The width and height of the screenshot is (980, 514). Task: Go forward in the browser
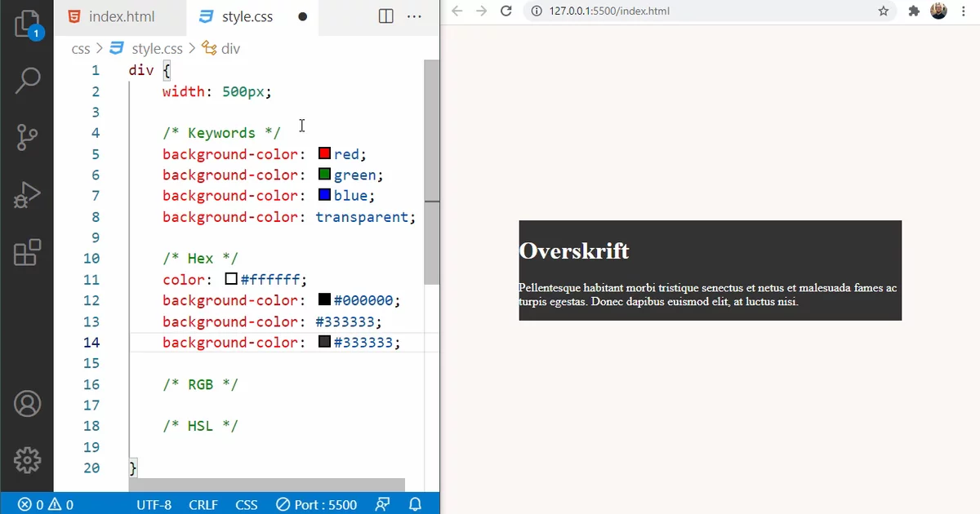pyautogui.click(x=482, y=11)
